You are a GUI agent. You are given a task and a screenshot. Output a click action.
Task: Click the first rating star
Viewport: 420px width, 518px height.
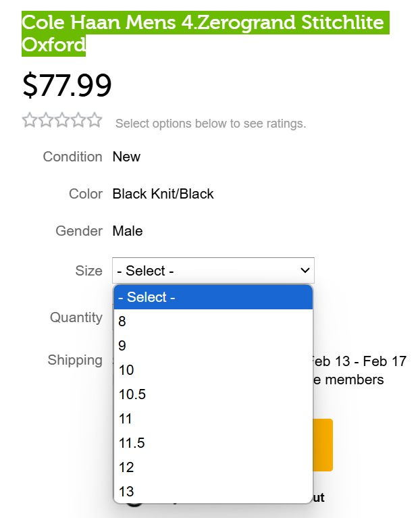click(x=30, y=121)
